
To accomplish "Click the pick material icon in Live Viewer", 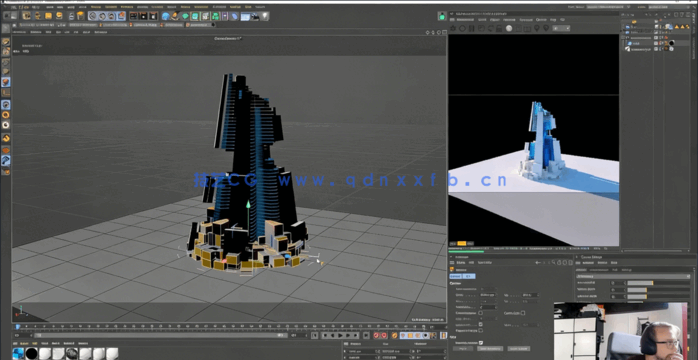I will [x=546, y=28].
